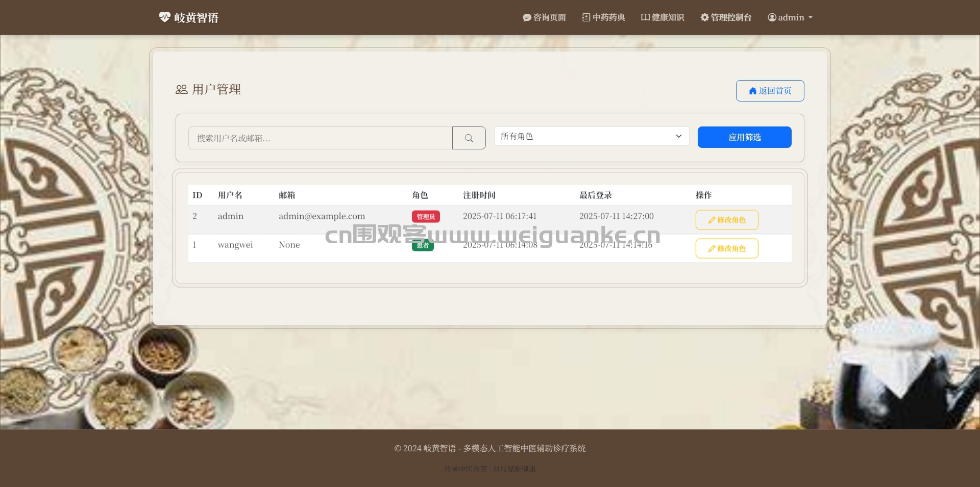This screenshot has height=487, width=980.
Task: Click the chat bubble icon in navbar
Action: [527, 17]
